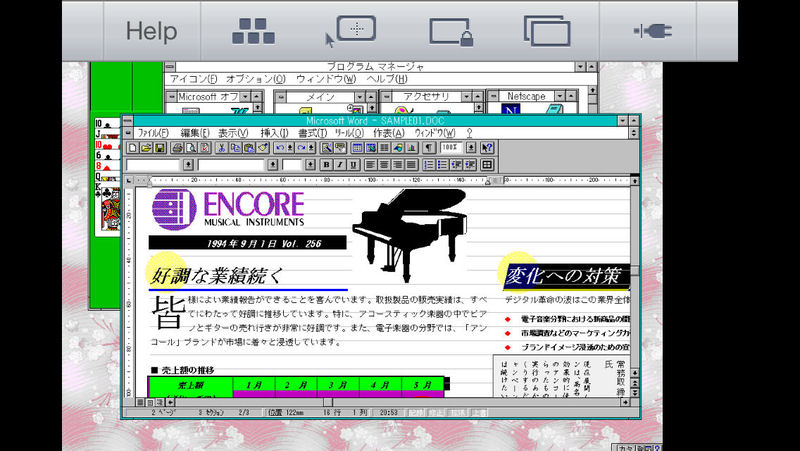Open the Zoom 100% dropdown arrow
Image resolution: width=800 pixels, height=451 pixels.
(x=471, y=148)
